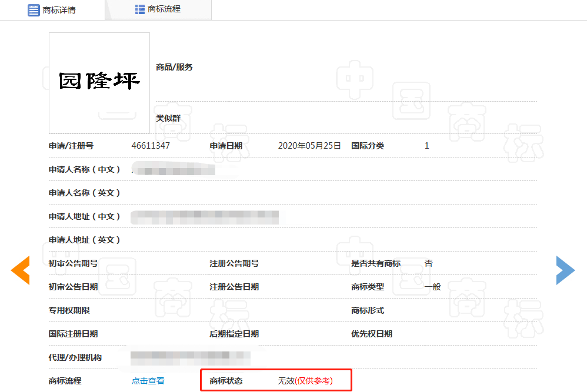Select the international class value 1
Image resolution: width=587 pixels, height=392 pixels.
pos(426,146)
